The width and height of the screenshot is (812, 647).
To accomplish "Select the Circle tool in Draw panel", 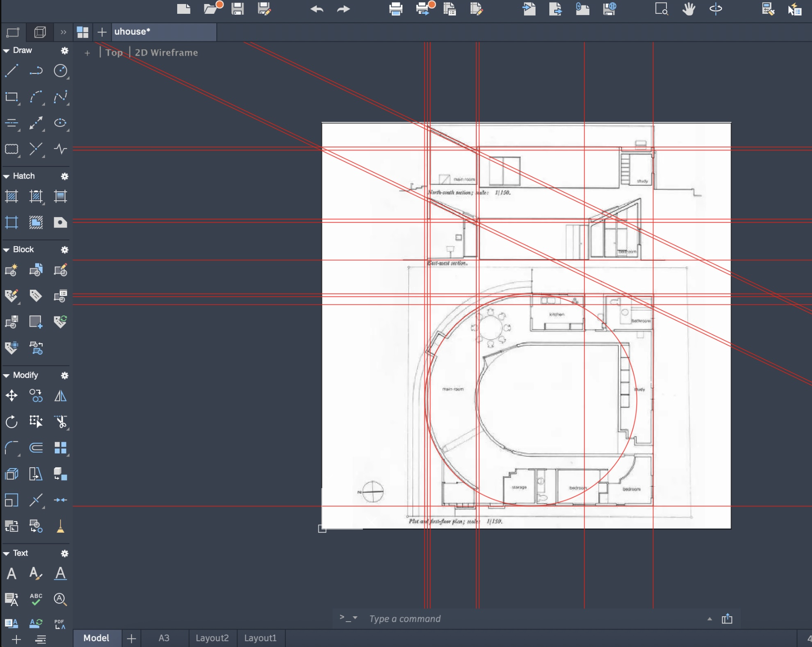I will pyautogui.click(x=60, y=71).
